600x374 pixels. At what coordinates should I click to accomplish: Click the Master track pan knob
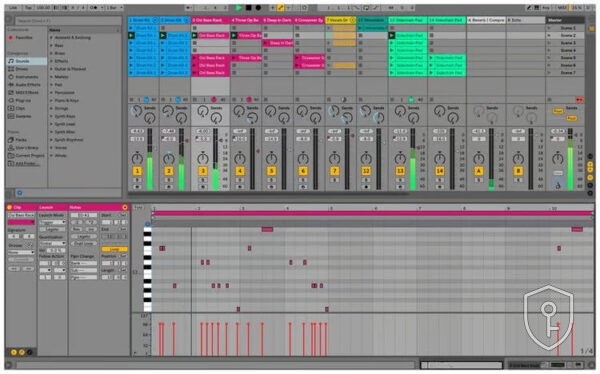[558, 158]
